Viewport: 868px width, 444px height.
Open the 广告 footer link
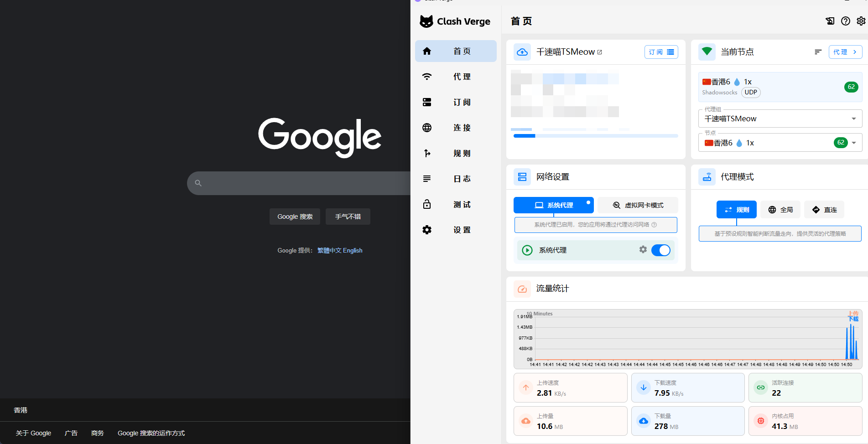71,433
